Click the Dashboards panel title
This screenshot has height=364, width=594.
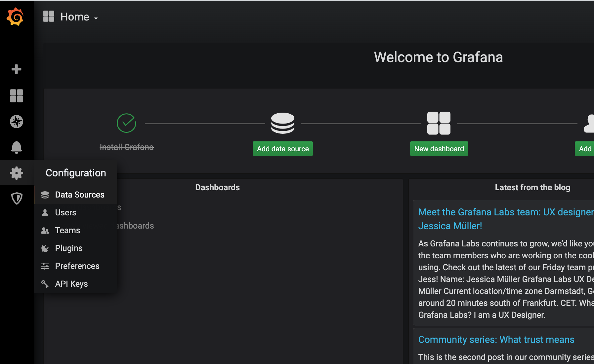tap(217, 187)
